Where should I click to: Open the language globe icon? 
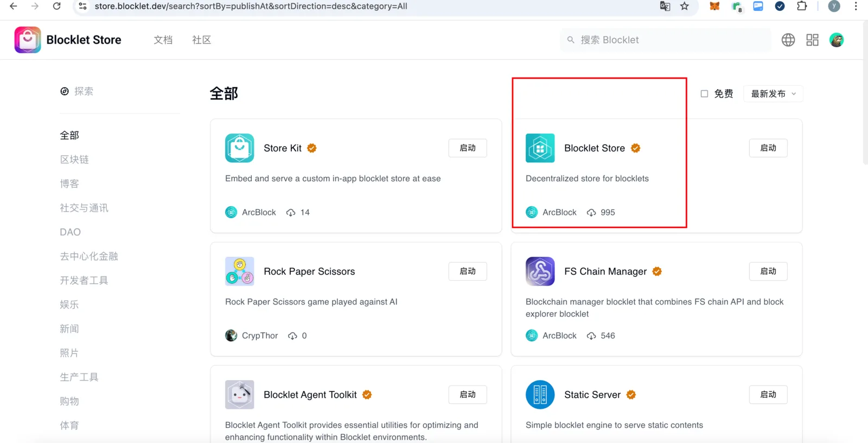(x=788, y=40)
